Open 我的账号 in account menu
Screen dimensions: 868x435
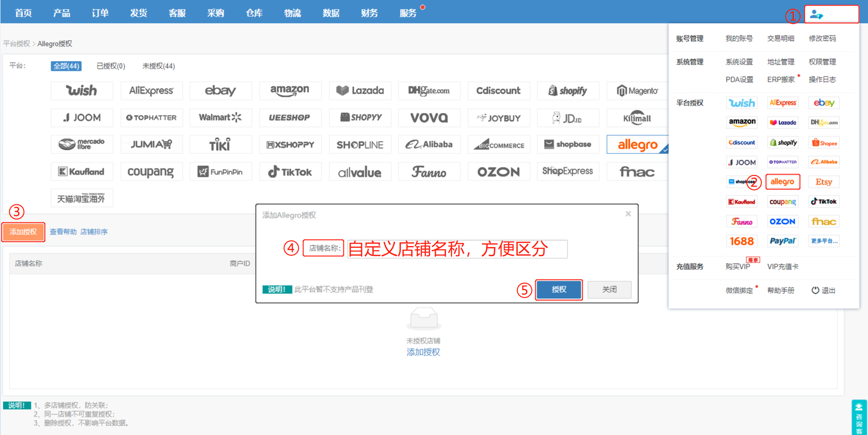point(739,39)
